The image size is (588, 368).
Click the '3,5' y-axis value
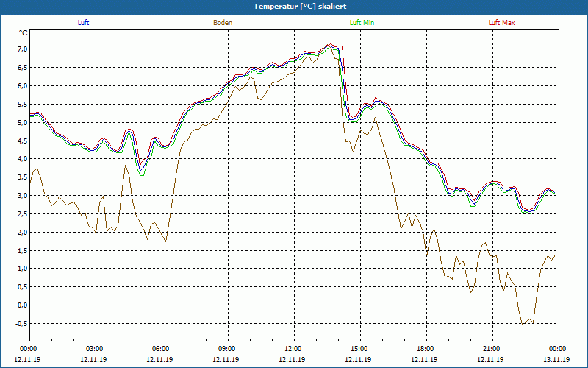tap(23, 177)
